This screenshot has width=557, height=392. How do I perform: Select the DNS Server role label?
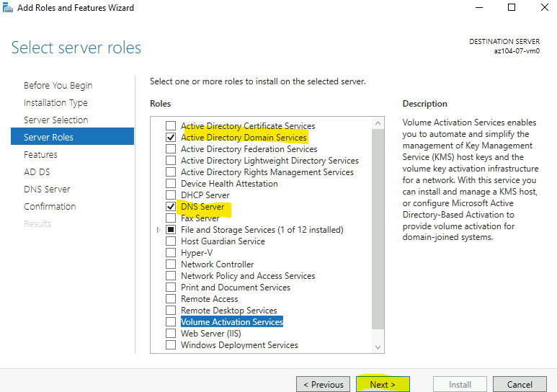(202, 207)
